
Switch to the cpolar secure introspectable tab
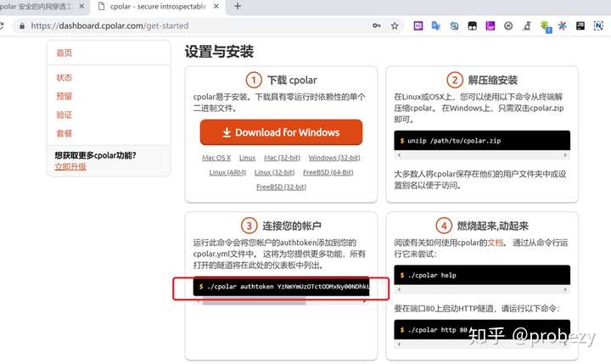tap(158, 6)
